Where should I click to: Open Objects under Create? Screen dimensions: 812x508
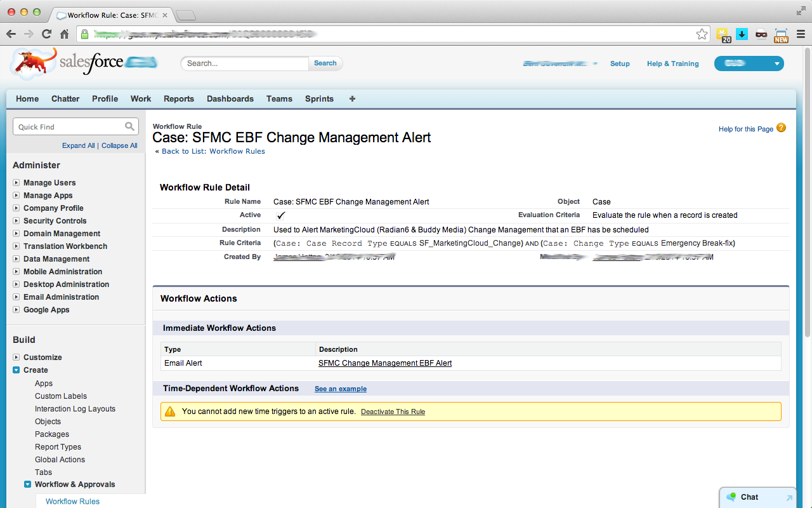click(x=48, y=422)
